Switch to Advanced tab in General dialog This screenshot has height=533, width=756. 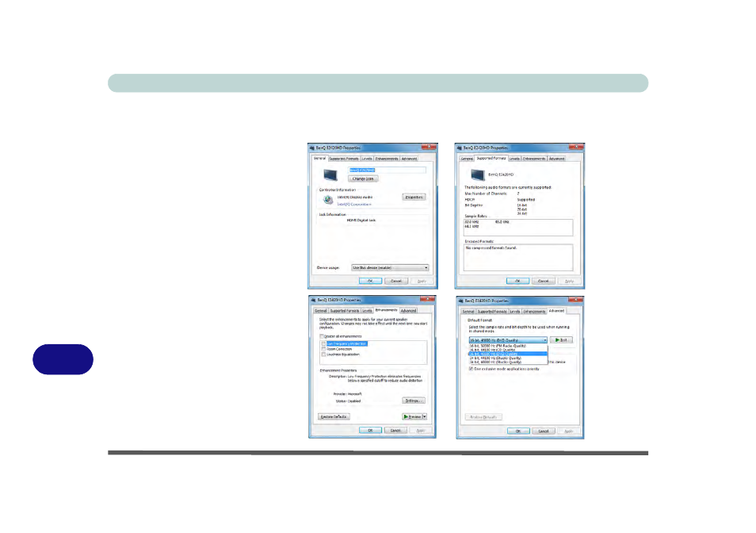[410, 159]
